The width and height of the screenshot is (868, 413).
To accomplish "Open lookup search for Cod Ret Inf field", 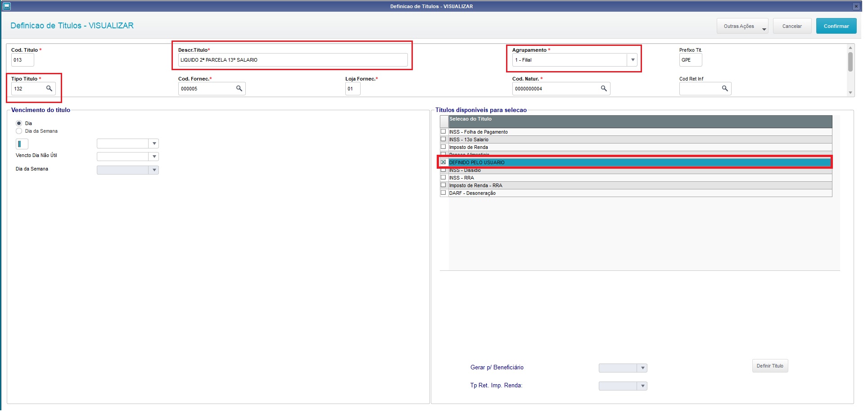I will pyautogui.click(x=725, y=89).
